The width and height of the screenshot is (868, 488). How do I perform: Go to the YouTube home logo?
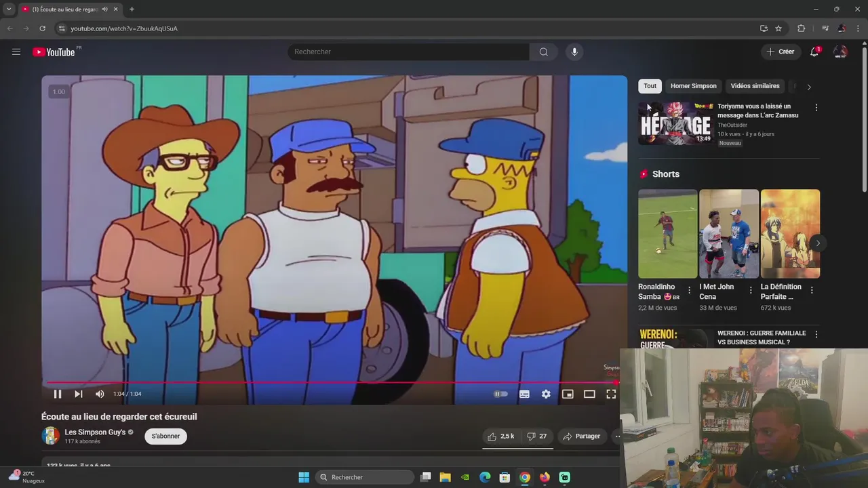tap(54, 52)
